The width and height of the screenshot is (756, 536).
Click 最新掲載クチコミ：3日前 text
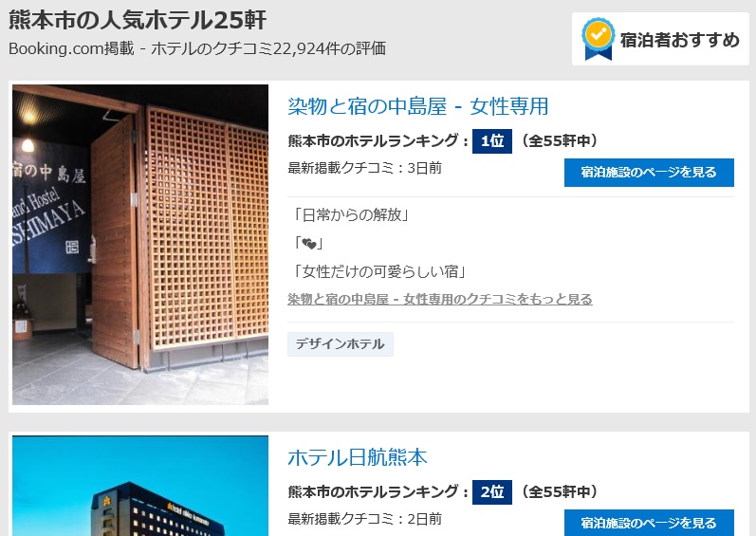pos(364,168)
